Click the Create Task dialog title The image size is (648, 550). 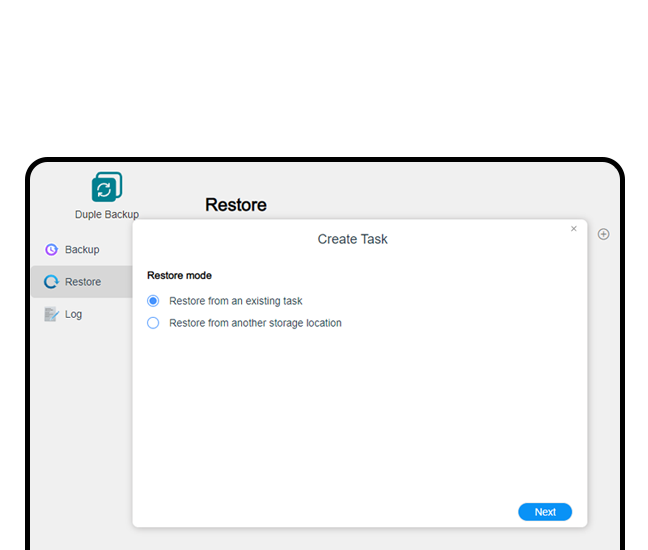pyautogui.click(x=352, y=239)
